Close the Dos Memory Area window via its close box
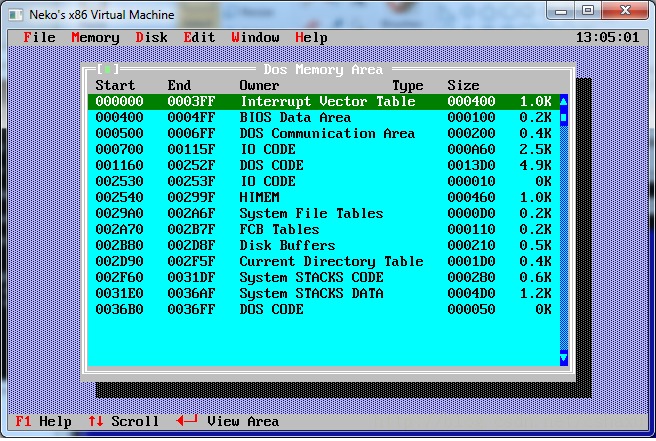This screenshot has width=656, height=441. point(108,69)
